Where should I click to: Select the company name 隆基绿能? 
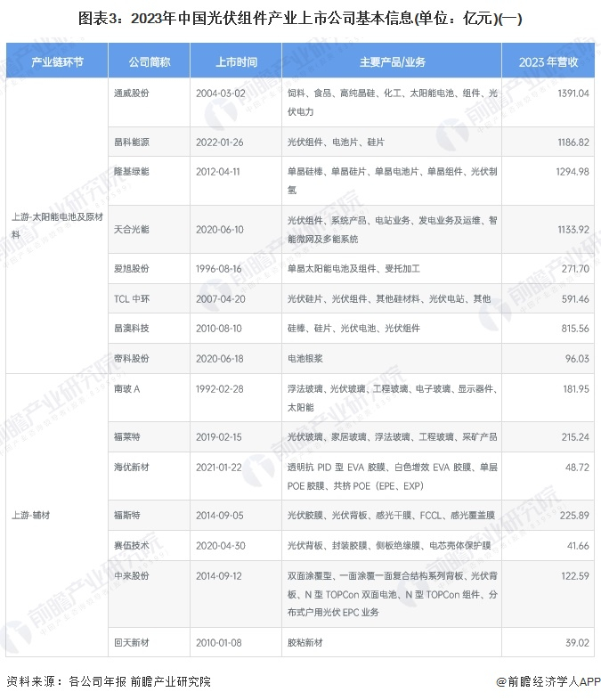[132, 171]
